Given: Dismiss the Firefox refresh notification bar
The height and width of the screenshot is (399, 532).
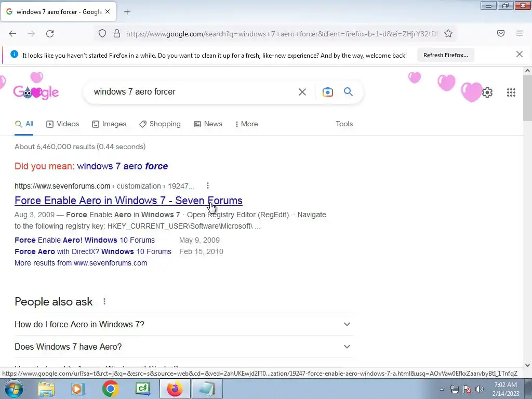Looking at the screenshot, I should point(520,54).
